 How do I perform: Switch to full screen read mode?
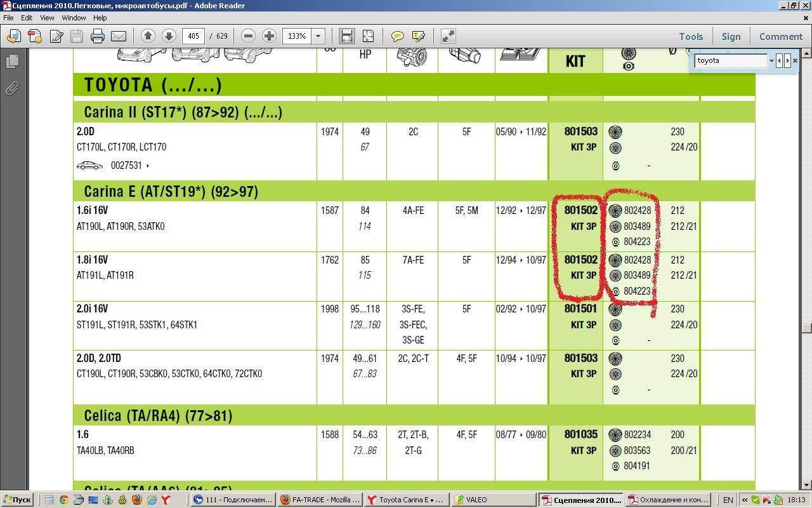(448, 36)
